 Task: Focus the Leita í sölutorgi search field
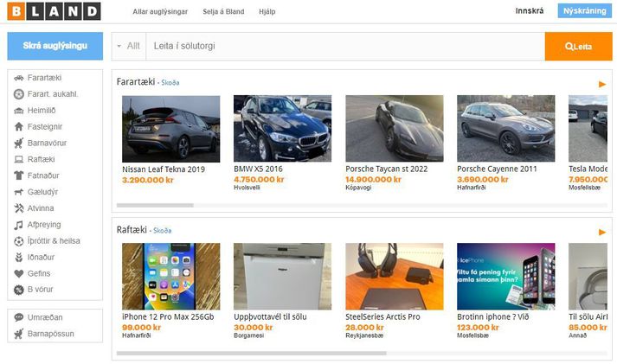345,46
